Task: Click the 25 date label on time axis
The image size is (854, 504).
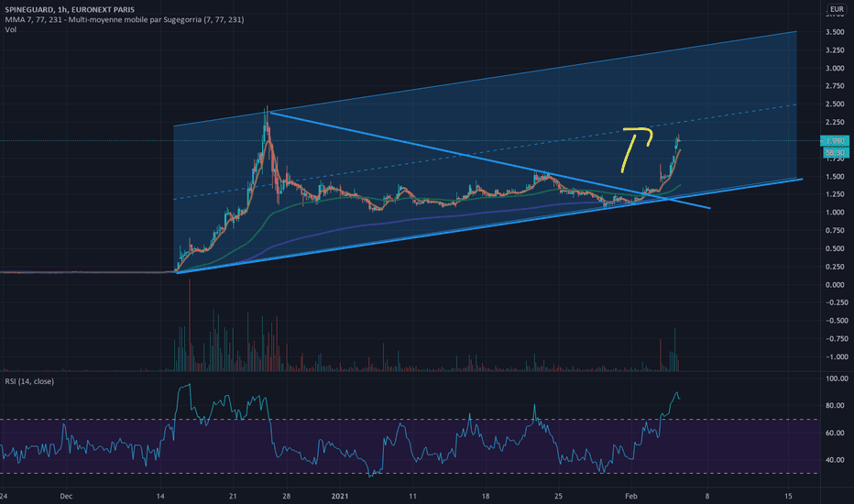Action: pos(558,497)
